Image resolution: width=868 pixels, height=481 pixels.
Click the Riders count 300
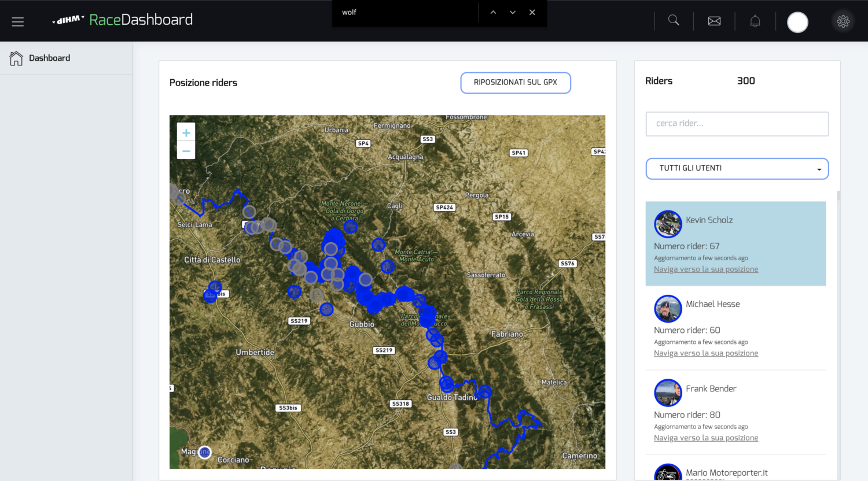[746, 81]
